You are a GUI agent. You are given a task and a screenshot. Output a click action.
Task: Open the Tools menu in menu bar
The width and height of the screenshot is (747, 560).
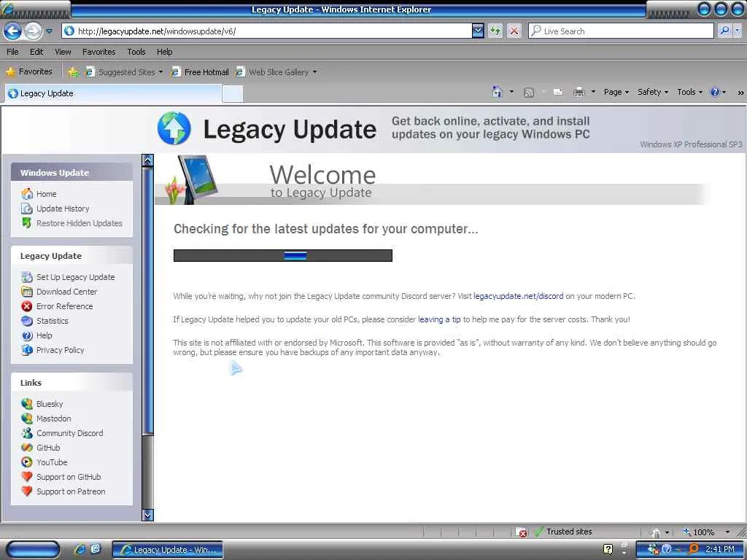tap(136, 52)
